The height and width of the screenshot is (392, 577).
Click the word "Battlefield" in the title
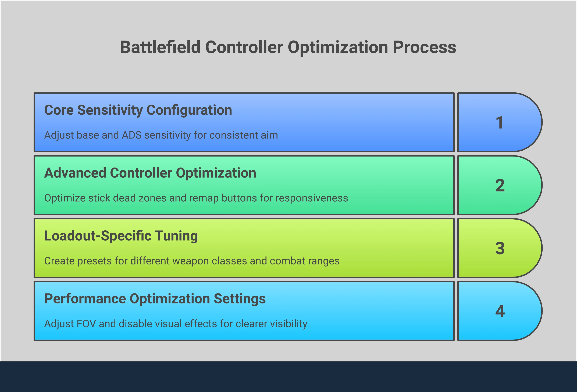click(160, 47)
